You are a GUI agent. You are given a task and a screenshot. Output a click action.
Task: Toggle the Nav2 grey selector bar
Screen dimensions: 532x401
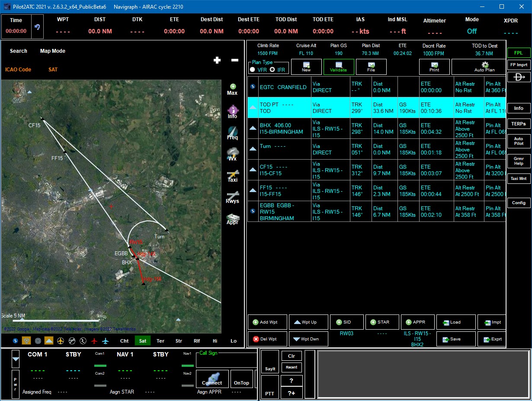[187, 385]
